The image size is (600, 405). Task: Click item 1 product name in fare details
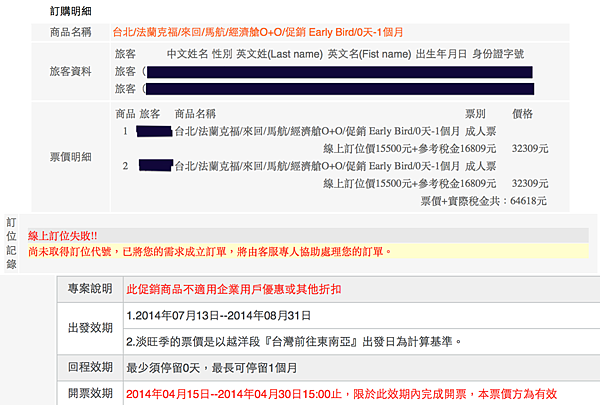click(x=317, y=131)
